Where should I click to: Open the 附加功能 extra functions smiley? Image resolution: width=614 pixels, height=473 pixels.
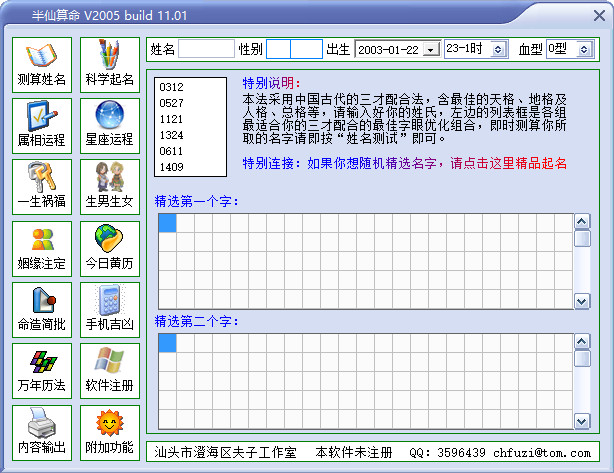pos(110,433)
